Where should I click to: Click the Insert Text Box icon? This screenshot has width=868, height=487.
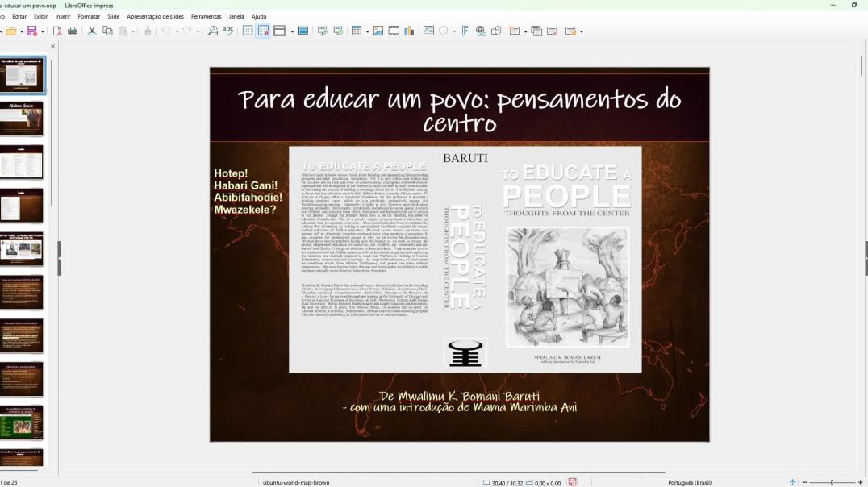point(428,31)
